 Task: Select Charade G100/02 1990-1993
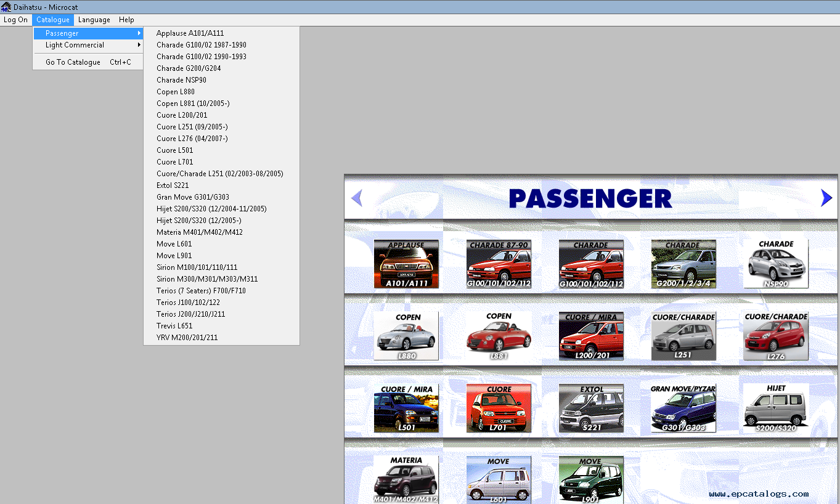[221, 57]
